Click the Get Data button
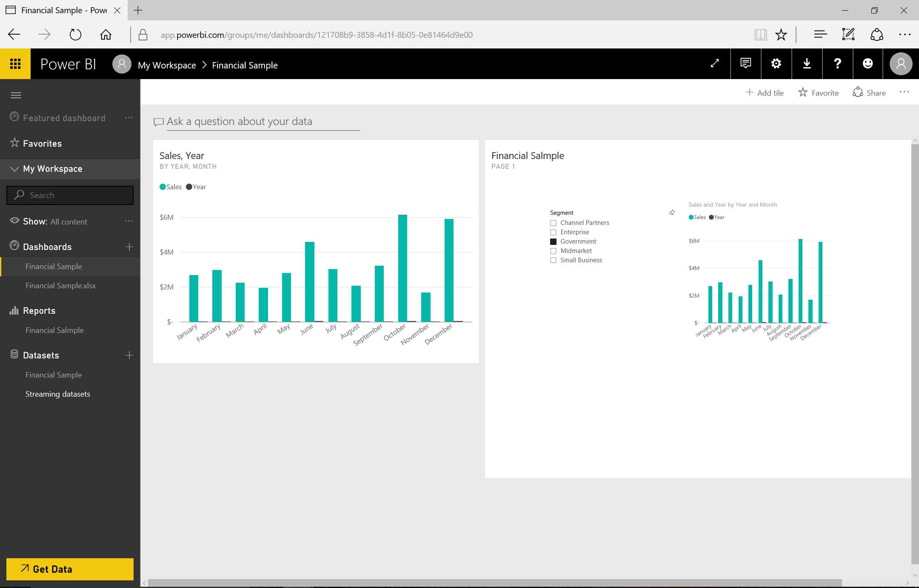The width and height of the screenshot is (919, 588). click(70, 569)
